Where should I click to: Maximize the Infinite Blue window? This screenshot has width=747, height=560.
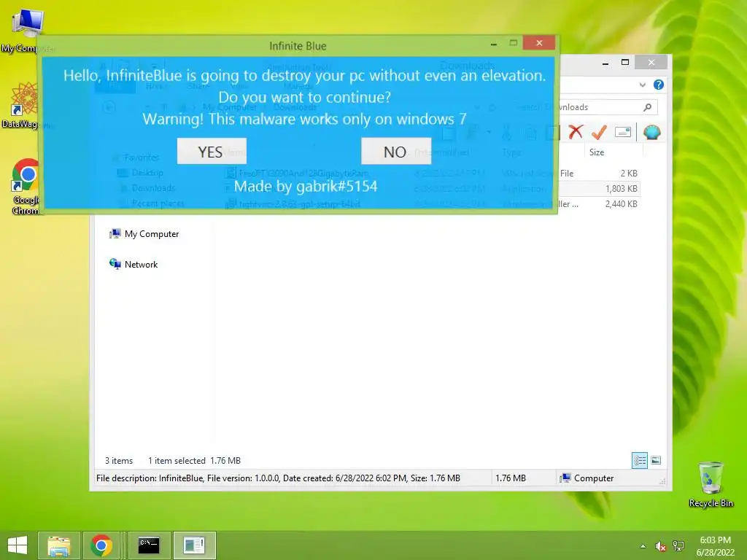(513, 43)
